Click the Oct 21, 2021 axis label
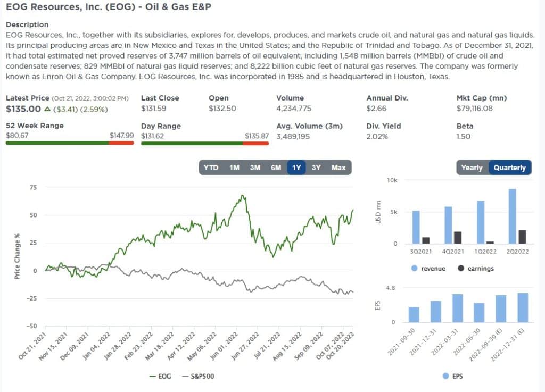This screenshot has width=545, height=392. pos(32,345)
